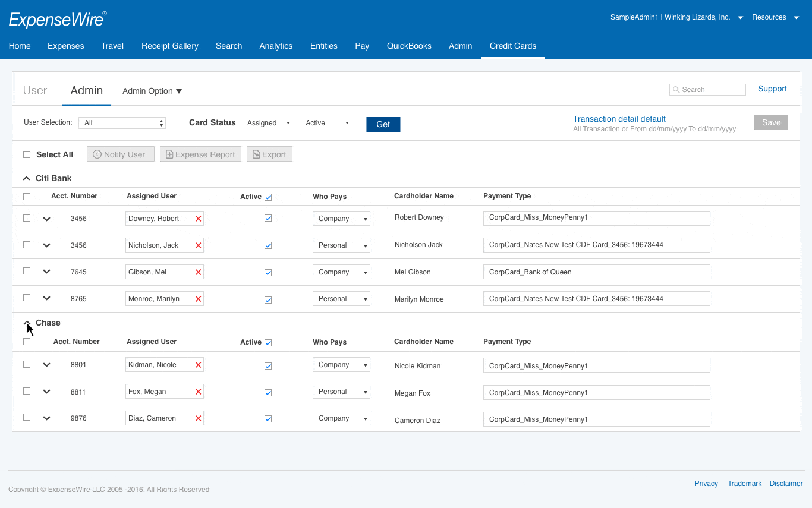The image size is (812, 508).
Task: Click the Save button
Action: (771, 122)
